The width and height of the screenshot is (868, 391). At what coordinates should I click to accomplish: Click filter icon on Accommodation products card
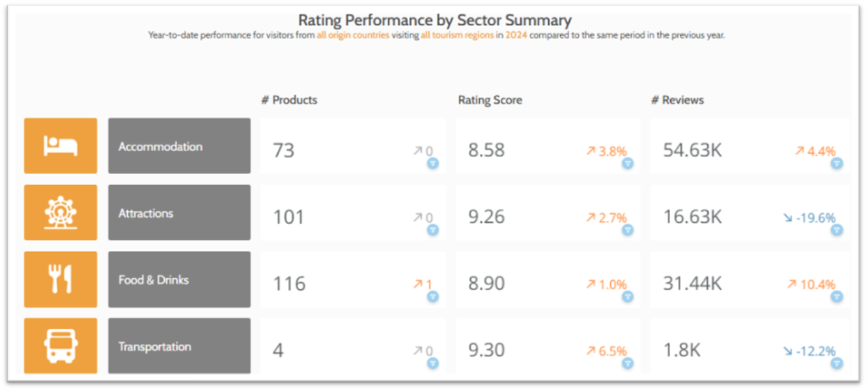coord(433,164)
